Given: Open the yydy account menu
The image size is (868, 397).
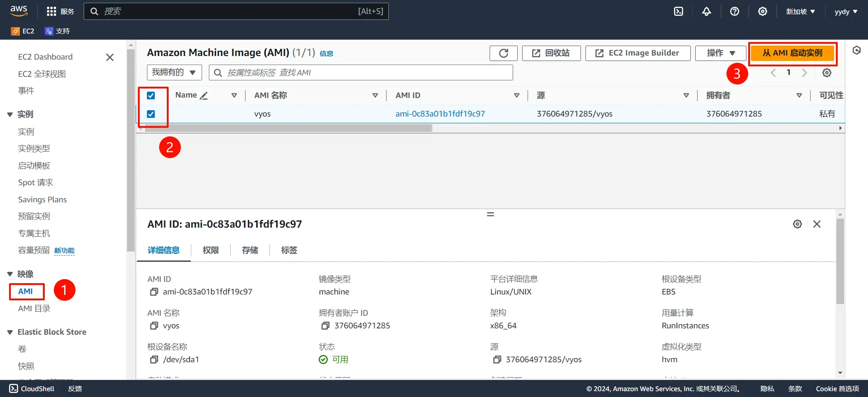Looking at the screenshot, I should [846, 11].
